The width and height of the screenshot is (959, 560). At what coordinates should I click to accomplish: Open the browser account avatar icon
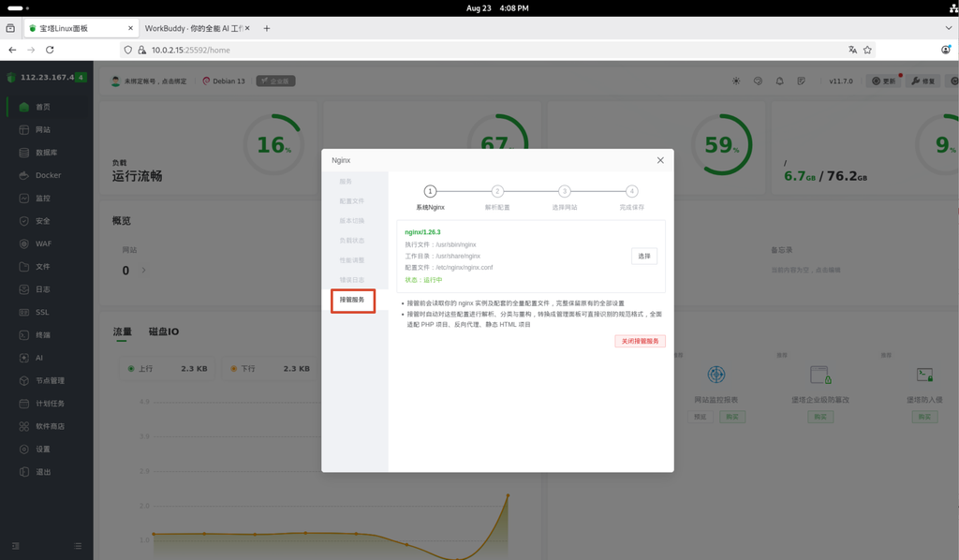click(x=946, y=51)
